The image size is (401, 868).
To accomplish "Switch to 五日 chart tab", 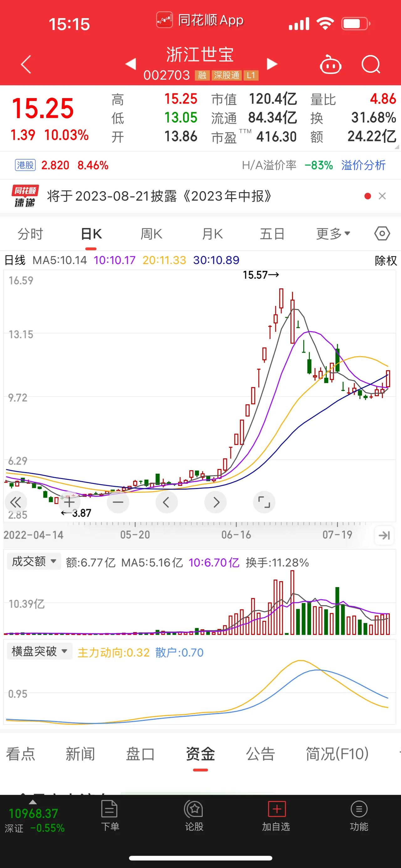I will click(272, 234).
